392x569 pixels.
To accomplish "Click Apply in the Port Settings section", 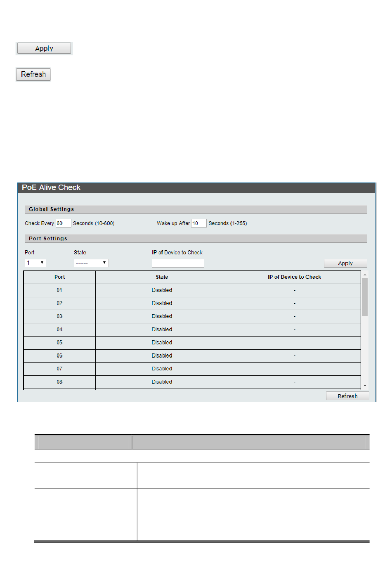I will [x=345, y=263].
